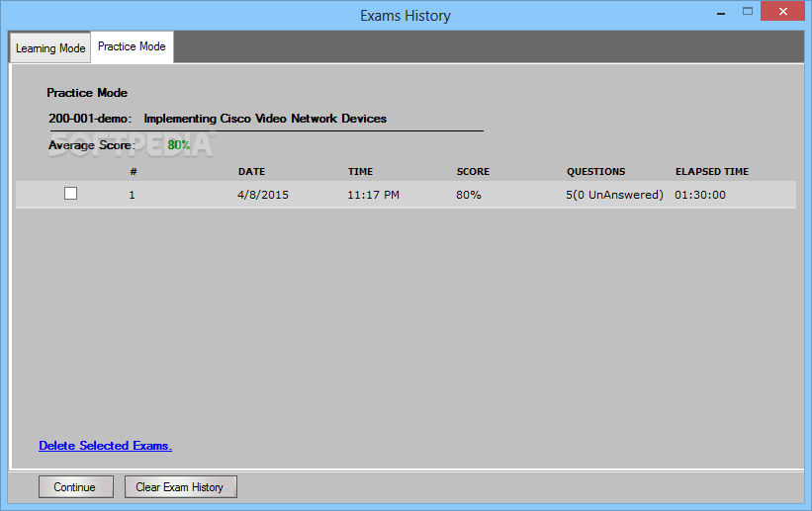Click the SCORE column header
Viewport: 812px width, 511px height.
tap(473, 171)
